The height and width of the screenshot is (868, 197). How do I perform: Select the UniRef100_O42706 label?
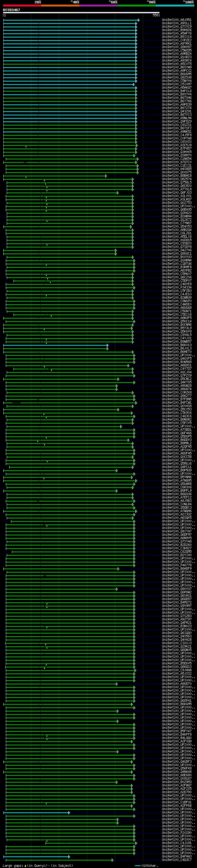(x=177, y=250)
